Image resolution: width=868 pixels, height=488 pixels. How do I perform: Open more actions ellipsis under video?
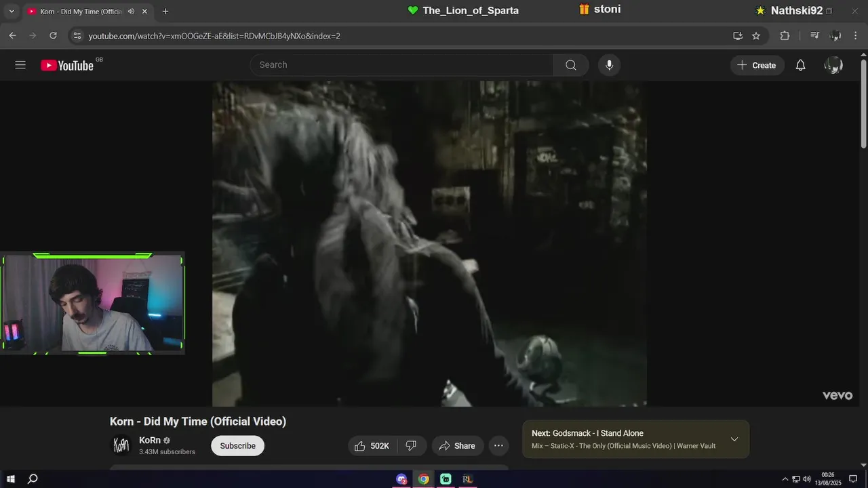[x=498, y=446]
